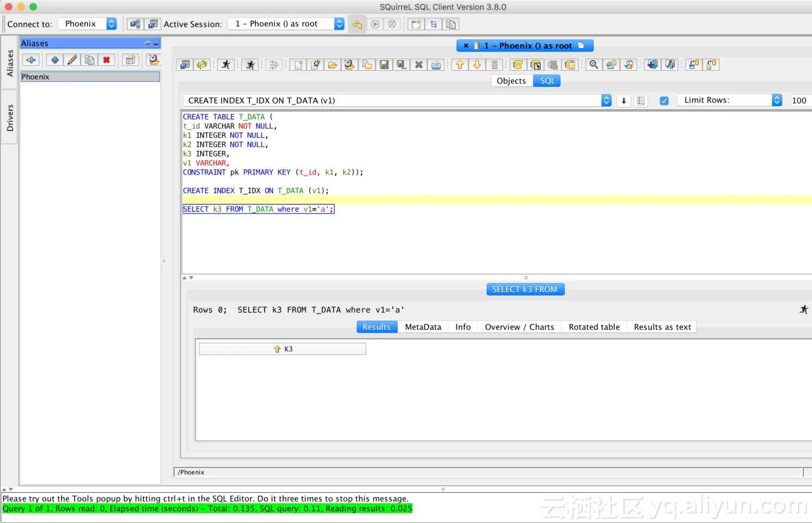
Task: Click the Refresh all icon with yellow arrows
Action: pos(202,64)
